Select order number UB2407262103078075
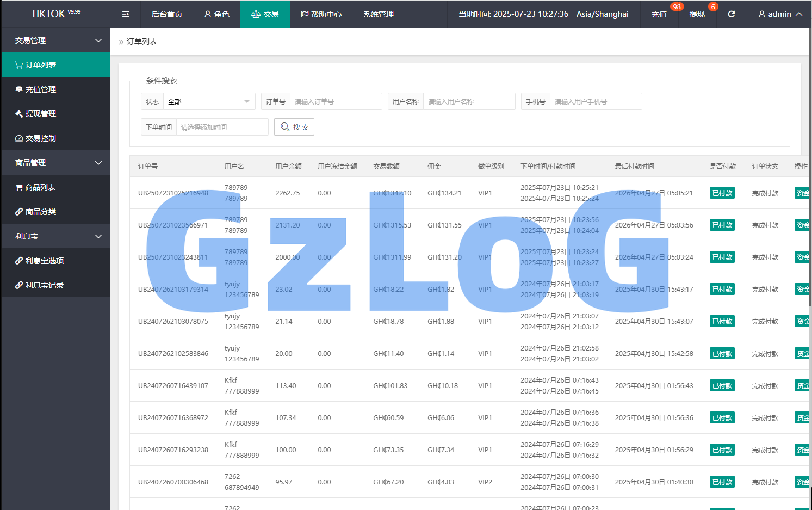The width and height of the screenshot is (812, 510). pos(173,321)
